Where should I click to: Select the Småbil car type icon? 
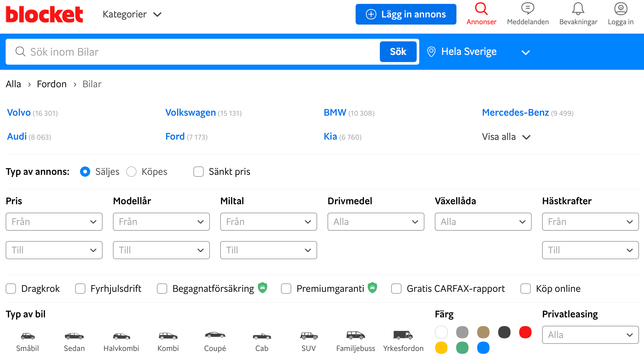28,336
